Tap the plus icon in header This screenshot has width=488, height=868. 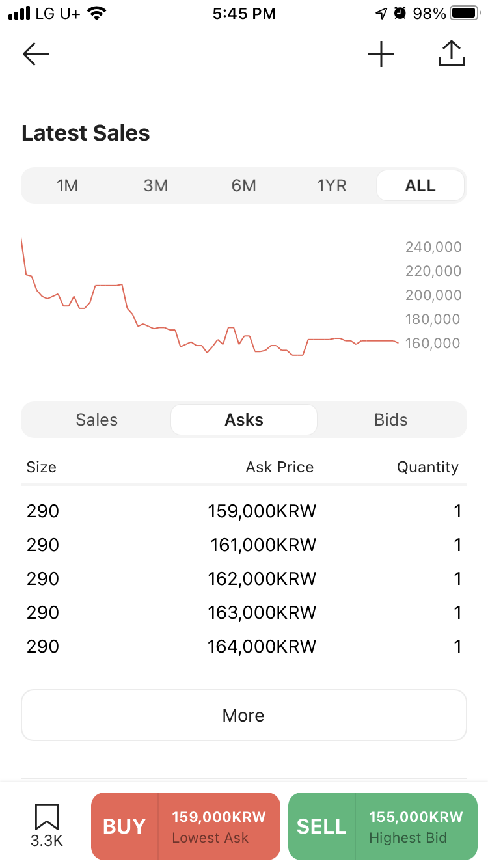coord(381,55)
